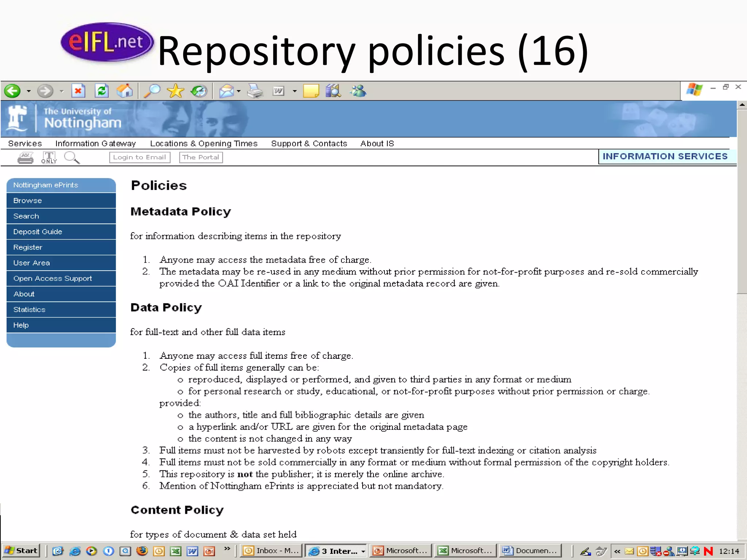
Task: Expand Quick Launch overflow chevron
Action: [x=227, y=548]
